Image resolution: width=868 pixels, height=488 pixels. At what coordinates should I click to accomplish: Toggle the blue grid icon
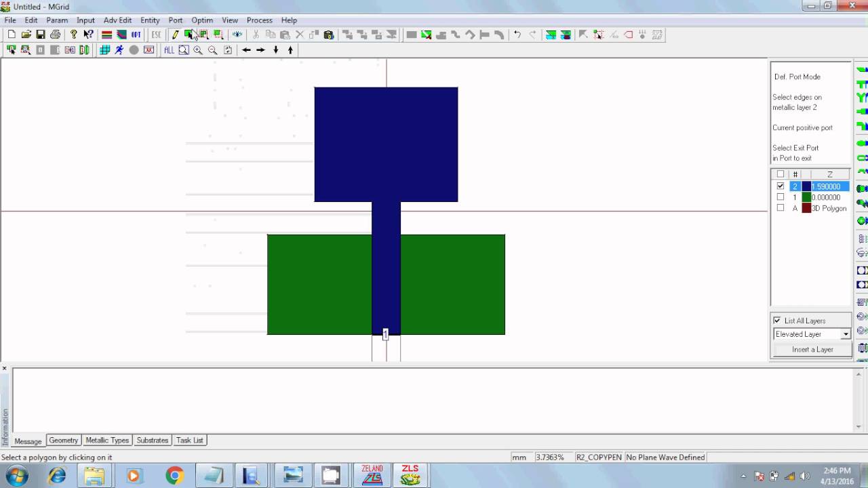click(x=104, y=50)
